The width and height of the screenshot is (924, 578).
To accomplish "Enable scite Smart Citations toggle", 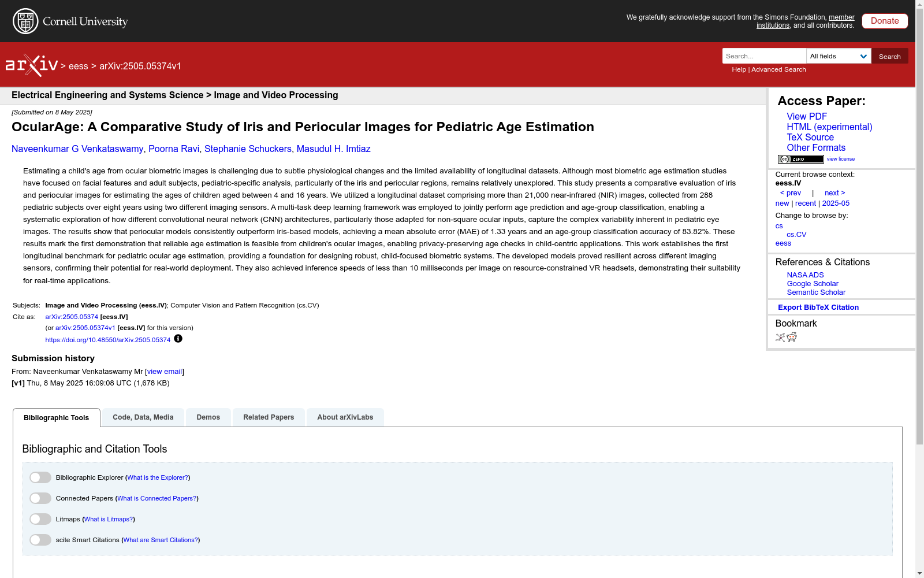I will pos(40,540).
